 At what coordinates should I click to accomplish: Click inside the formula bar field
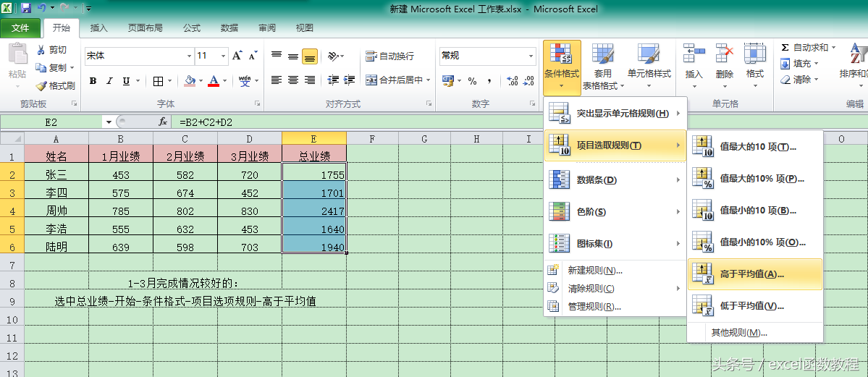519,122
